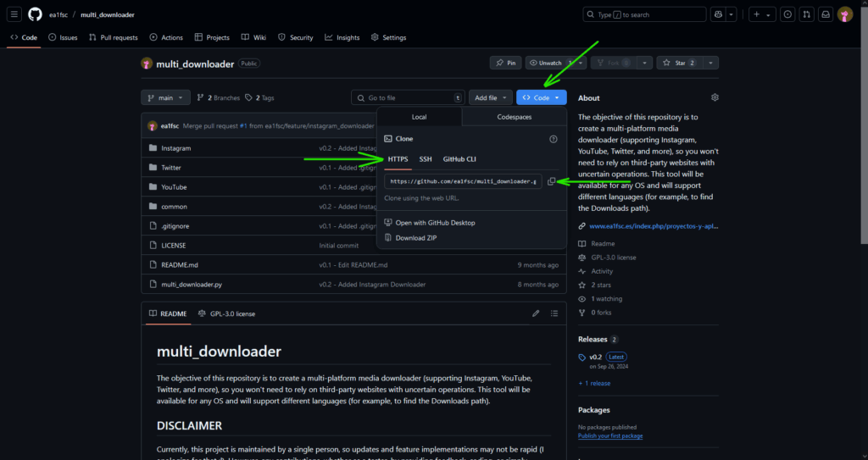Open the user profile avatar menu
The image size is (868, 460).
[x=845, y=14]
